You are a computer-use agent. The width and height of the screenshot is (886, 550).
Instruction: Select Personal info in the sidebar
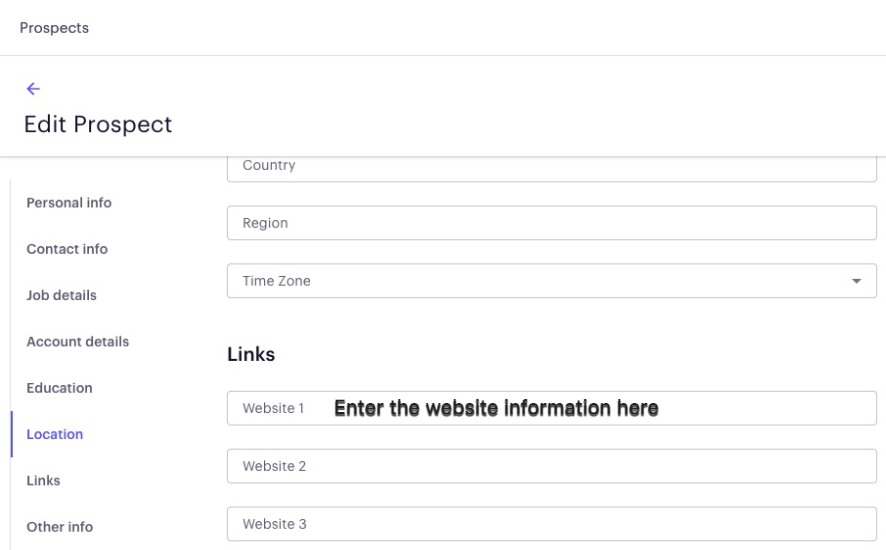[69, 202]
